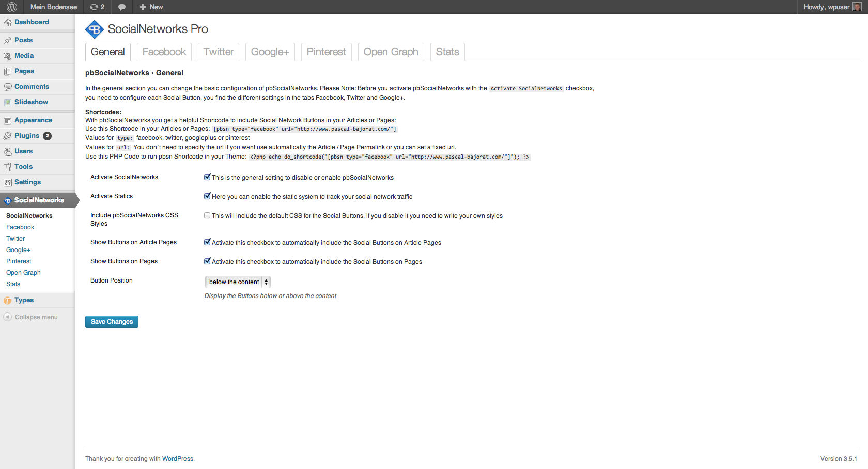Switch to the Google+ tab
868x469 pixels.
coord(270,52)
